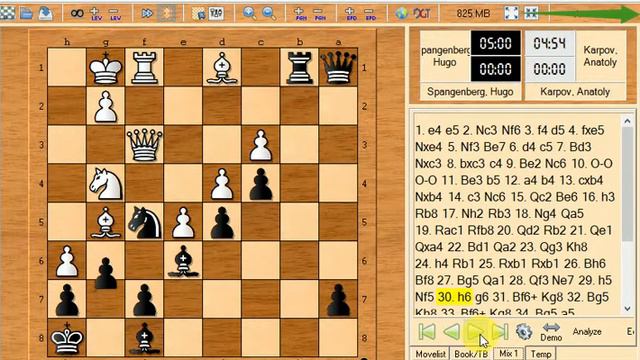The width and height of the screenshot is (640, 360).
Task: Select the white knight on g4
Action: (106, 183)
